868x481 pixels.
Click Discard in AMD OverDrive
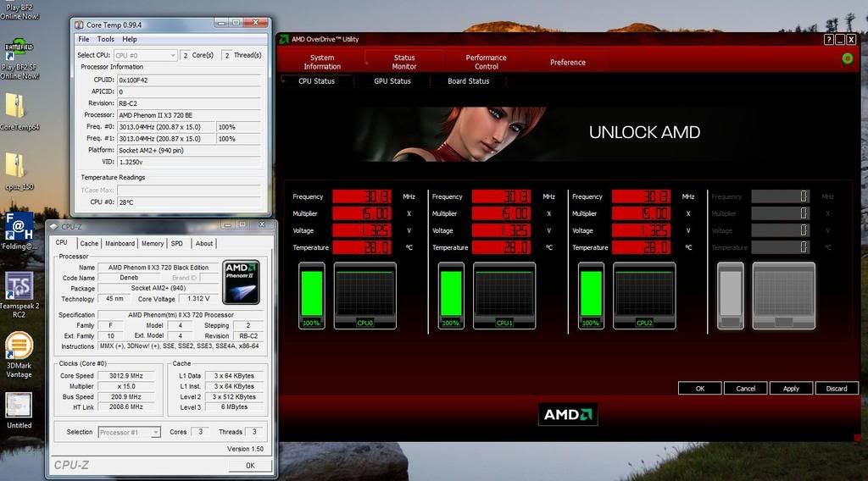click(x=837, y=389)
